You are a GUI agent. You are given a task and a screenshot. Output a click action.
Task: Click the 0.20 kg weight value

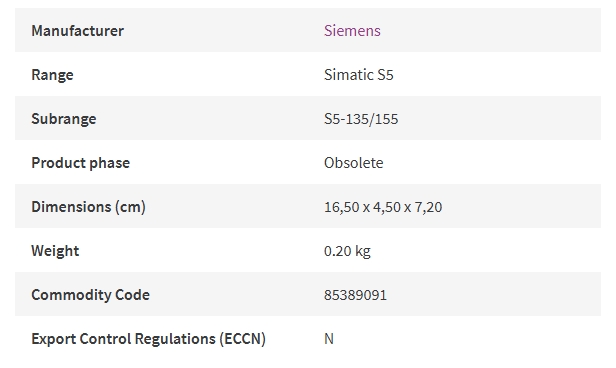pos(347,251)
